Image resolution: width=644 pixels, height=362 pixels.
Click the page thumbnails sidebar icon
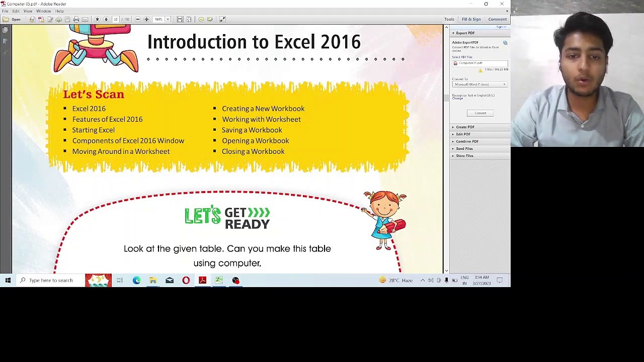pyautogui.click(x=5, y=30)
